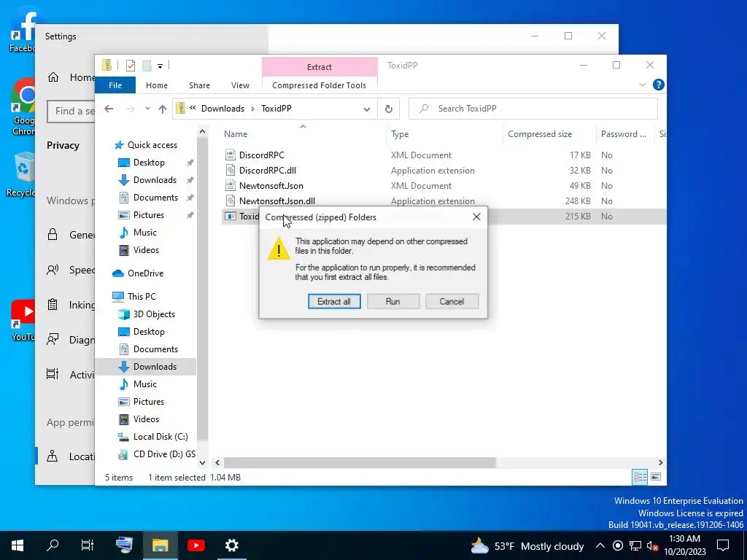Show hidden system tray icons

[x=600, y=545]
